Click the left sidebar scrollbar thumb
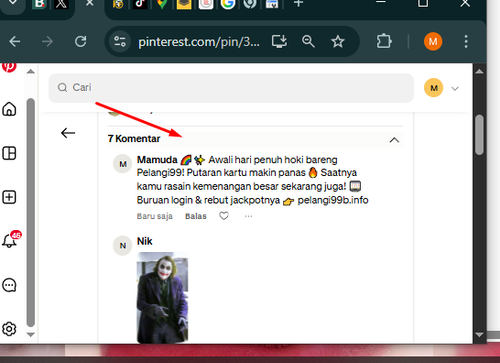This screenshot has width=500, height=363. tap(31, 213)
